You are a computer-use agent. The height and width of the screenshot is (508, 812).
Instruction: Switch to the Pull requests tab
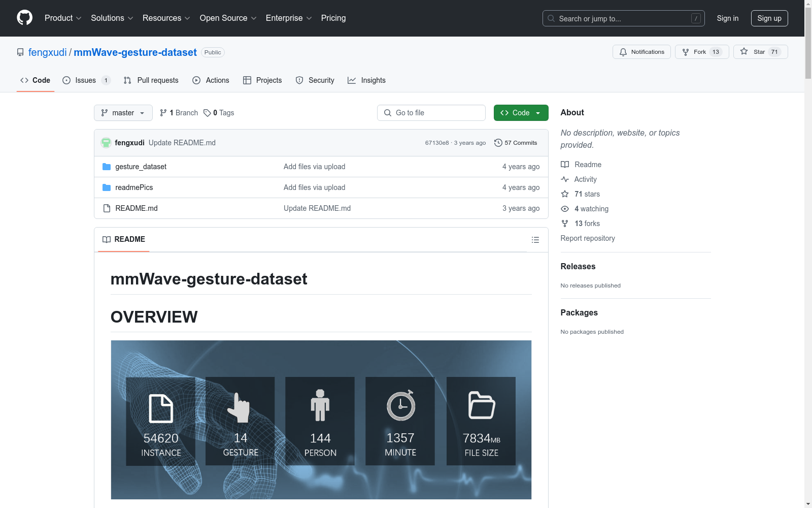tap(151, 80)
